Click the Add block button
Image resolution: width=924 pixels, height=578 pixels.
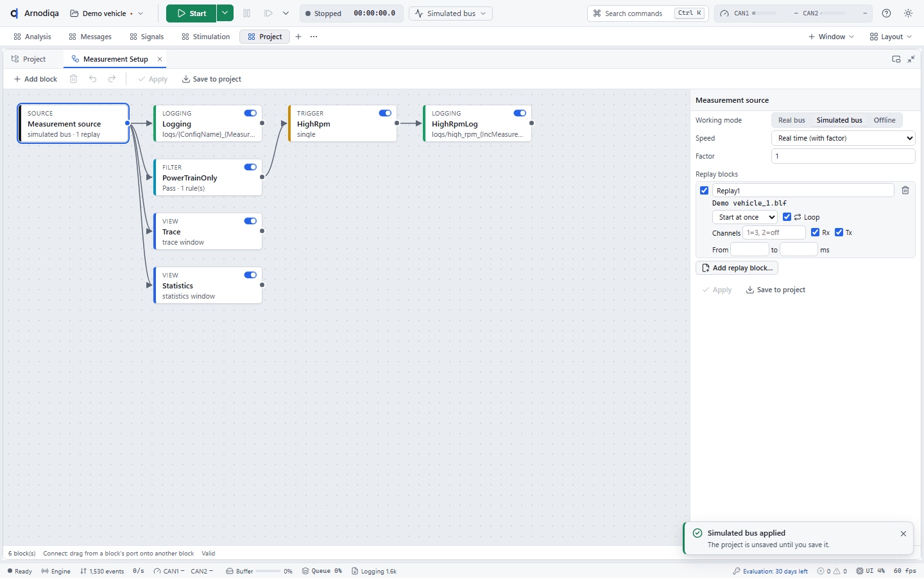35,79
